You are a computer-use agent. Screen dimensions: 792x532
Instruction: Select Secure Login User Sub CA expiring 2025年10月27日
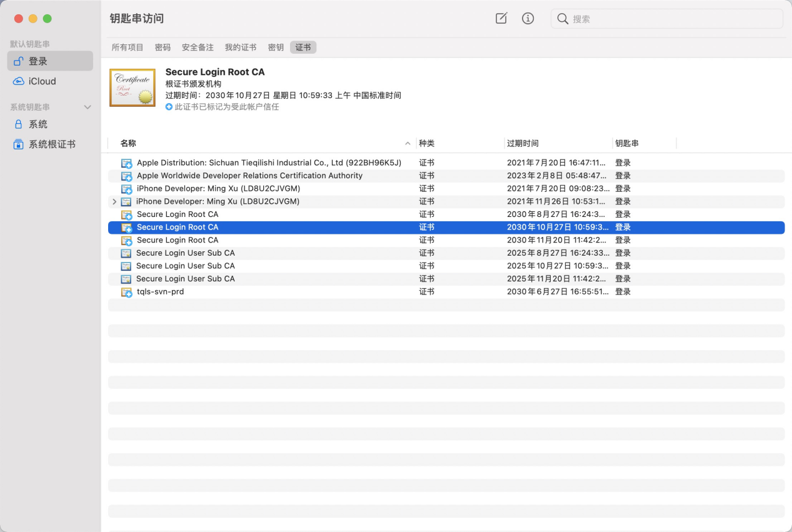(446, 266)
